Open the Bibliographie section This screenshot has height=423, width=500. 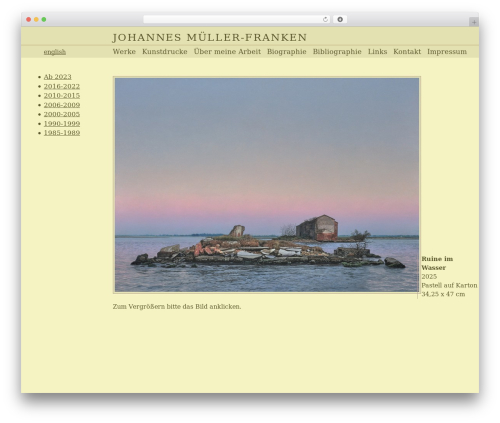(337, 52)
